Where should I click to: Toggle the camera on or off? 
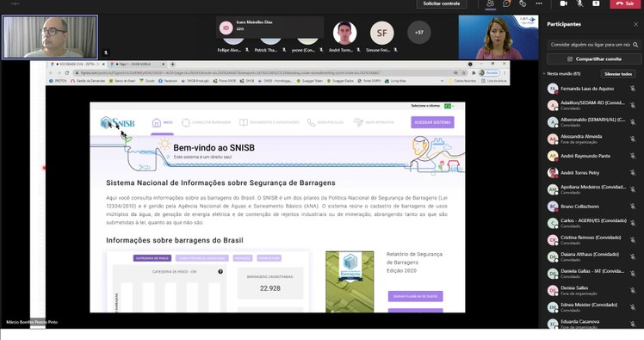pyautogui.click(x=564, y=3)
